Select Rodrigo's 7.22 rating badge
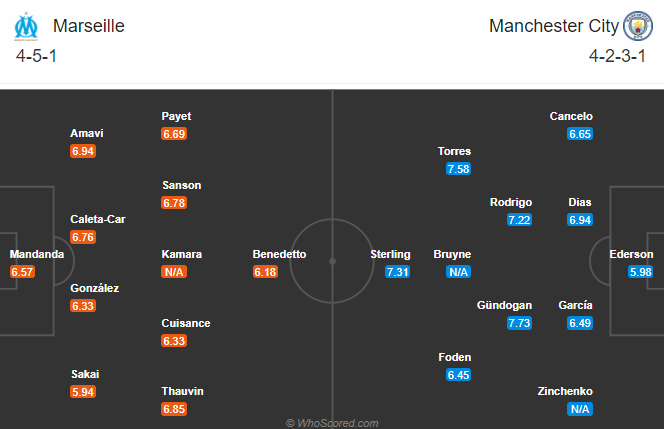 (519, 220)
